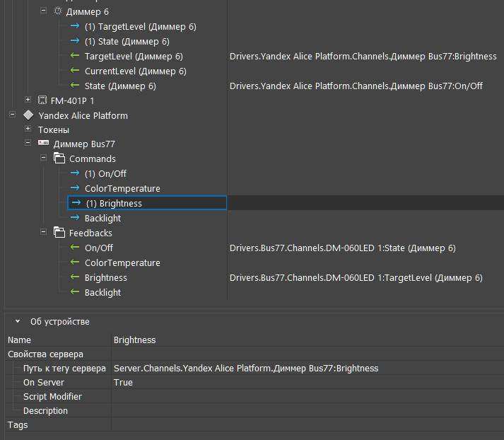Click the dimmer icon next to Диммер 6
The image size is (504, 440).
(58, 12)
